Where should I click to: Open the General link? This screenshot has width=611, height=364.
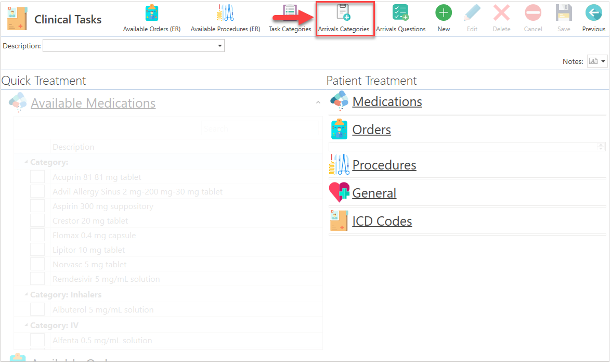point(374,193)
